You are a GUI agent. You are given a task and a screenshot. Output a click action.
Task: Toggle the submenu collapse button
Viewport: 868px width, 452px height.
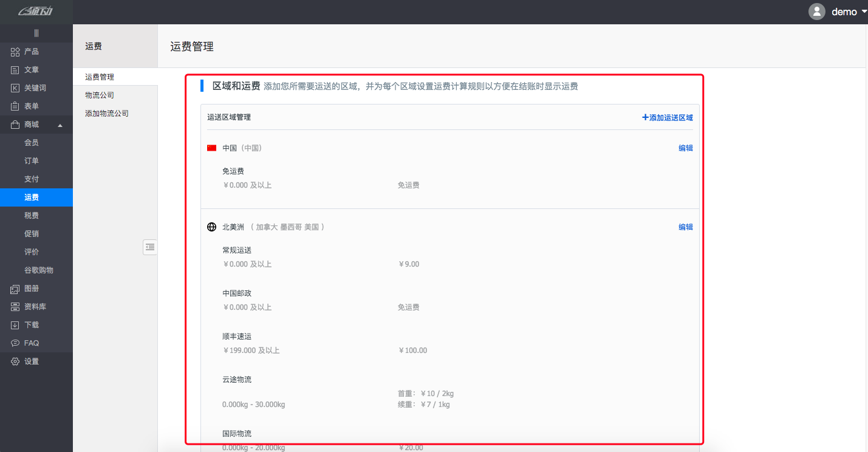click(x=150, y=247)
